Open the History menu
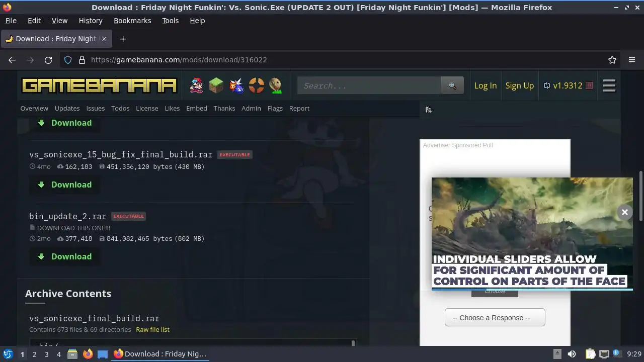 click(91, 21)
